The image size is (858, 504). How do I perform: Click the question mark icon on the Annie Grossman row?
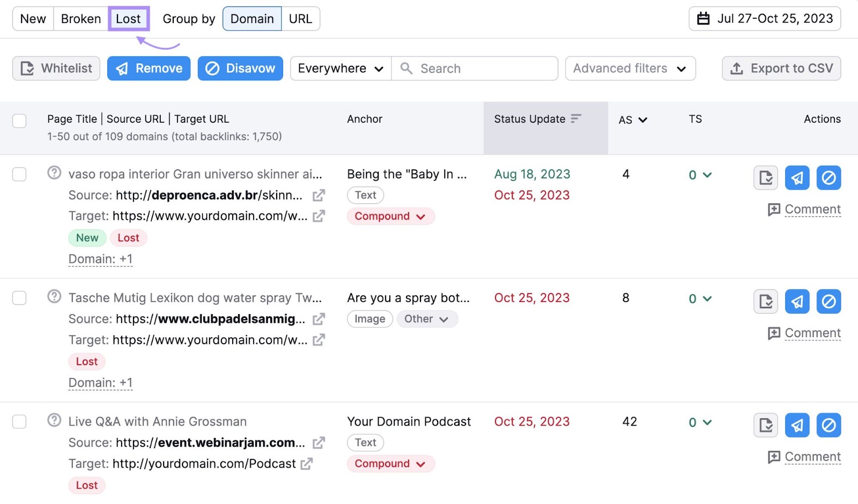coord(54,421)
